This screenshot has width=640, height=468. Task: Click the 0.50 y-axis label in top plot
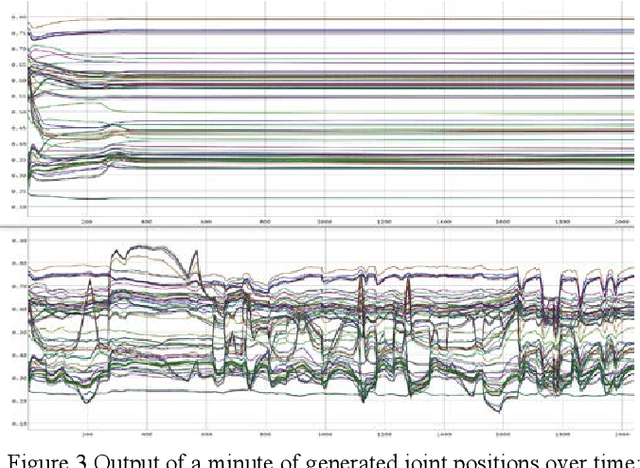point(19,112)
